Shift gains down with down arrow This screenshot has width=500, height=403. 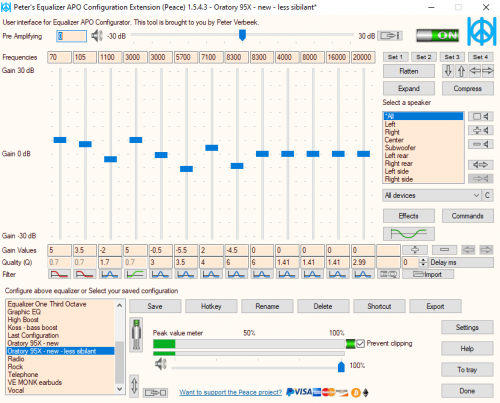448,71
